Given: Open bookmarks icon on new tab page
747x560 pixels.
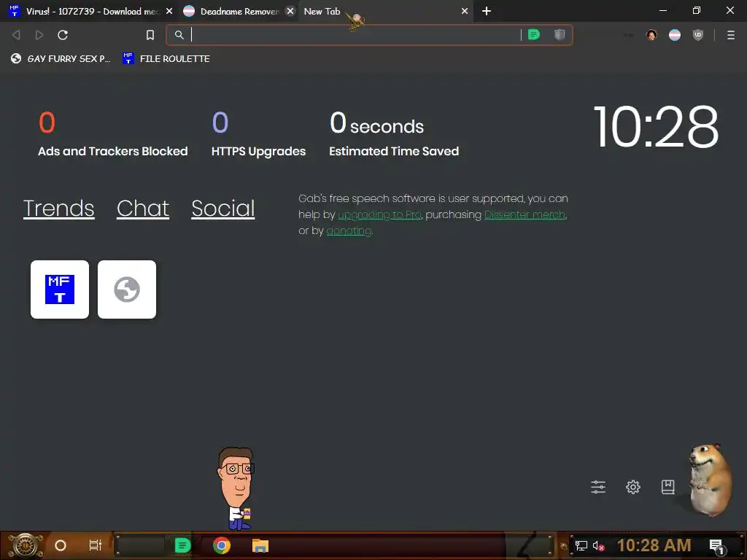Looking at the screenshot, I should [668, 486].
